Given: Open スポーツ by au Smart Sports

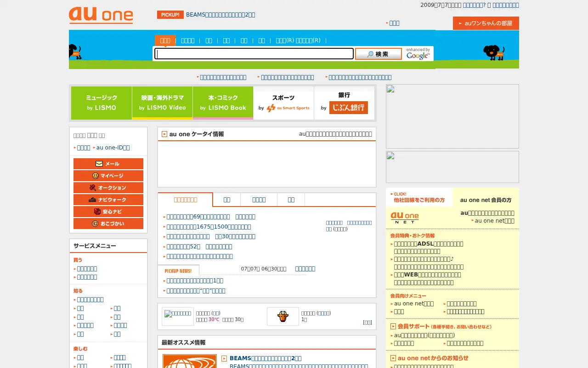Looking at the screenshot, I should [283, 103].
